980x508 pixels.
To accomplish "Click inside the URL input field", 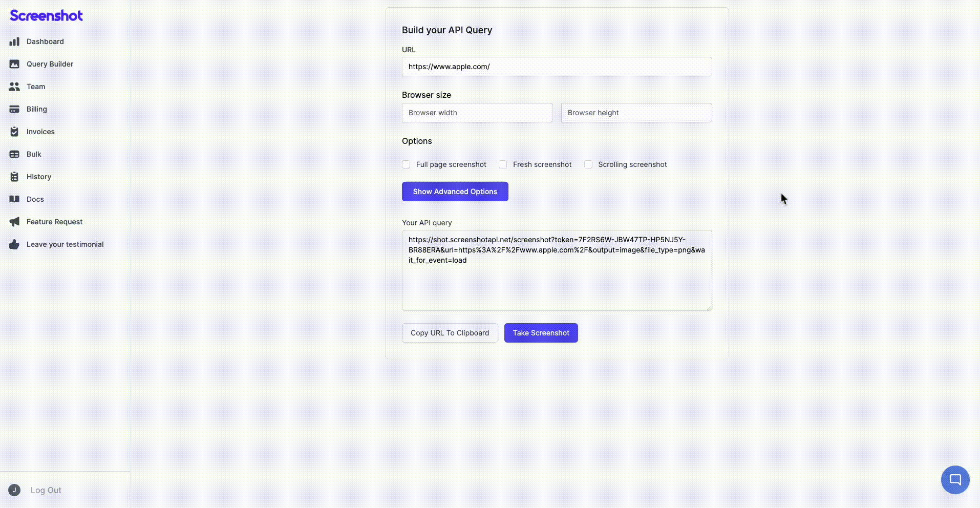I will coord(557,67).
